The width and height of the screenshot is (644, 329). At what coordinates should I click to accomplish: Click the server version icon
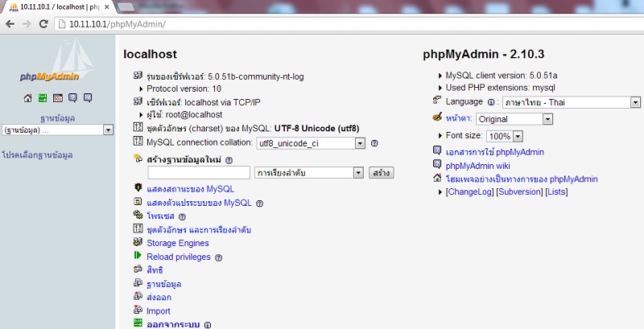click(x=138, y=76)
